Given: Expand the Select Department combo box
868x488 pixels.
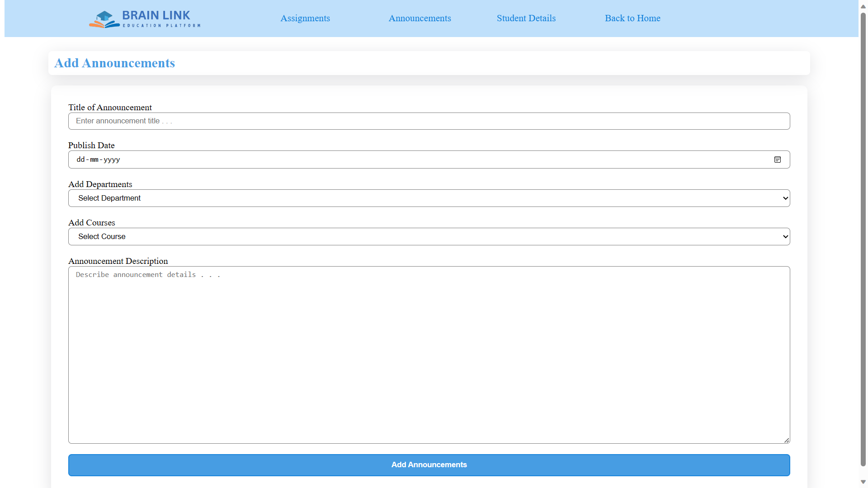Looking at the screenshot, I should [429, 198].
